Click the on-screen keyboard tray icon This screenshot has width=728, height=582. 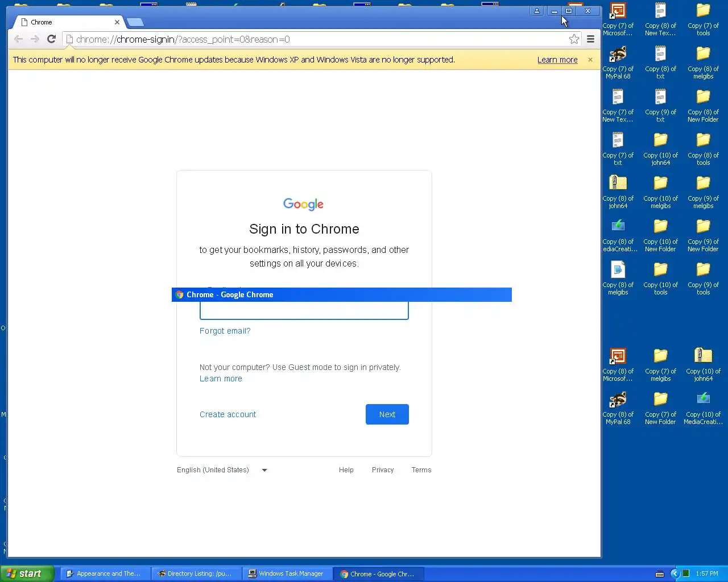click(x=660, y=573)
